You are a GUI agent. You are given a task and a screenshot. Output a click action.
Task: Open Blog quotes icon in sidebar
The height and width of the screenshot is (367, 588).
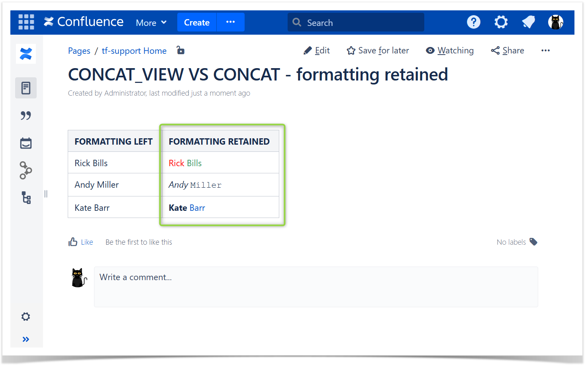click(26, 116)
